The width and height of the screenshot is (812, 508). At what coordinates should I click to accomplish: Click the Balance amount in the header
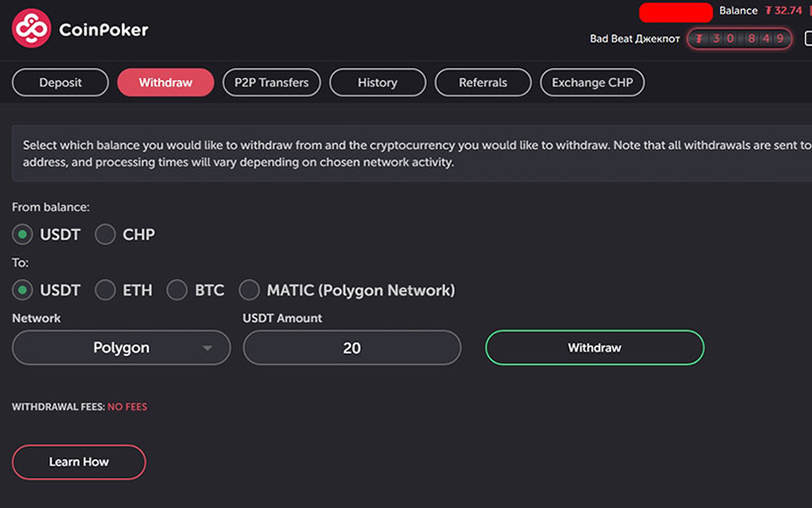coord(783,11)
